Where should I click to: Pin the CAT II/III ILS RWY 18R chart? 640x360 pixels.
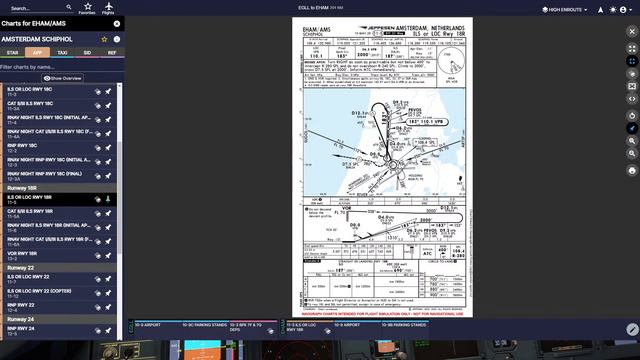(x=108, y=213)
